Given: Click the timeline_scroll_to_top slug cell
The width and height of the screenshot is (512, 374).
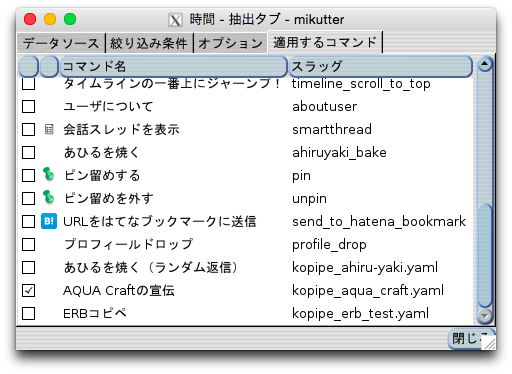Looking at the screenshot, I should tap(361, 84).
